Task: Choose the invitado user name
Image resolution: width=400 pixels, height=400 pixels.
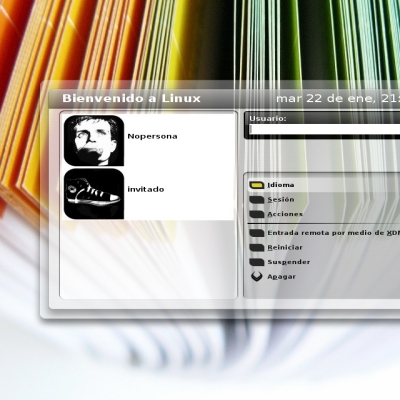Action: click(146, 189)
